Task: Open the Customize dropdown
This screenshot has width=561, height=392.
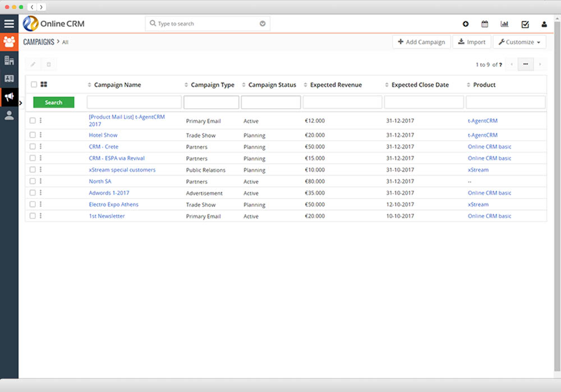Action: click(519, 42)
